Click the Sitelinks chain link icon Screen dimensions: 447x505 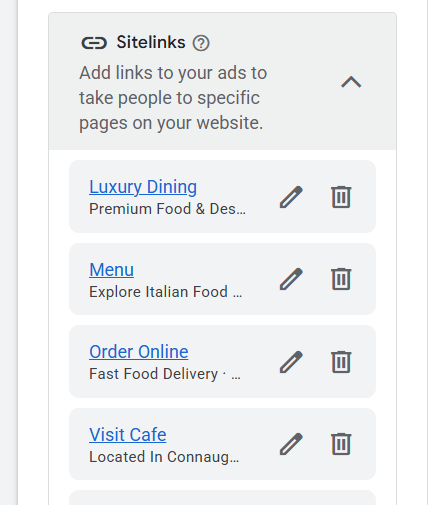94,43
